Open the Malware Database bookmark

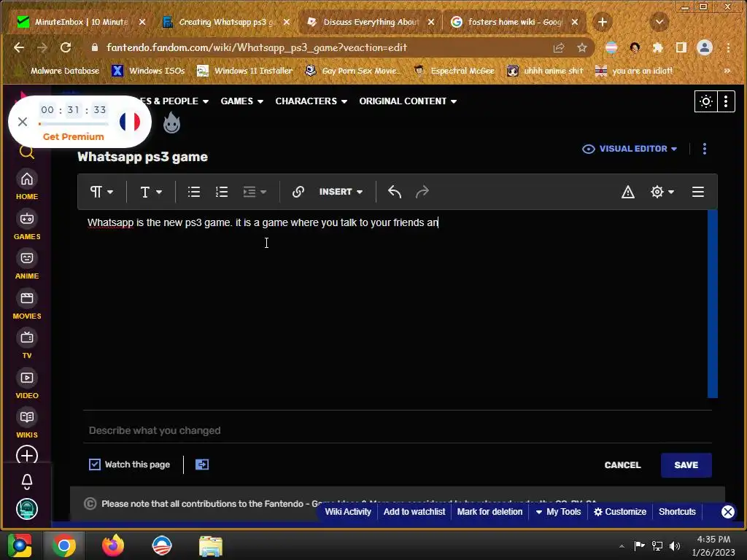pyautogui.click(x=57, y=71)
